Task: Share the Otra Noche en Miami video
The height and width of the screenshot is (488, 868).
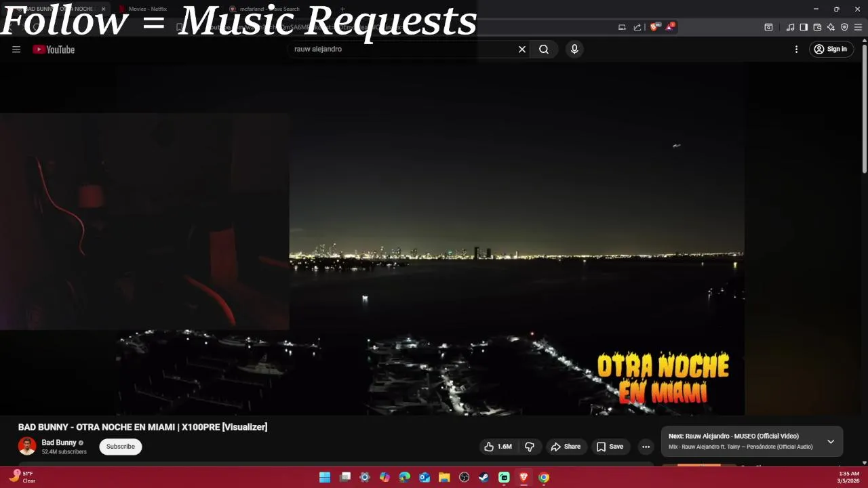Action: pos(566,447)
